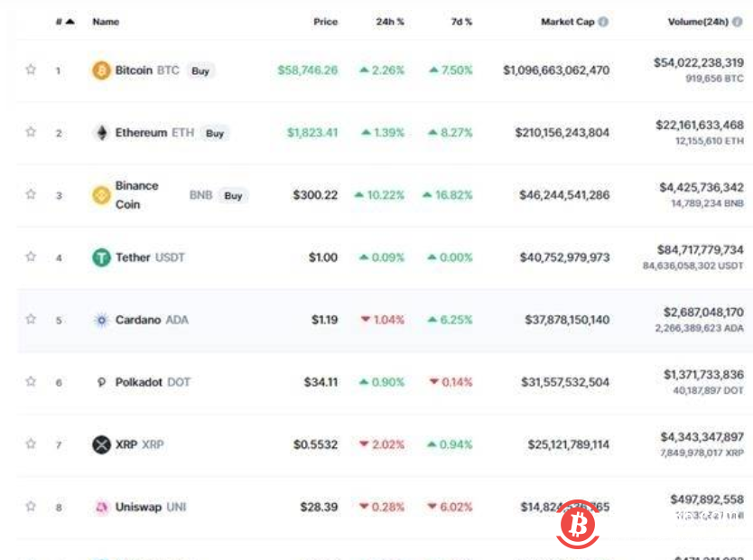Favorite Cardano with its star icon

coord(31,319)
